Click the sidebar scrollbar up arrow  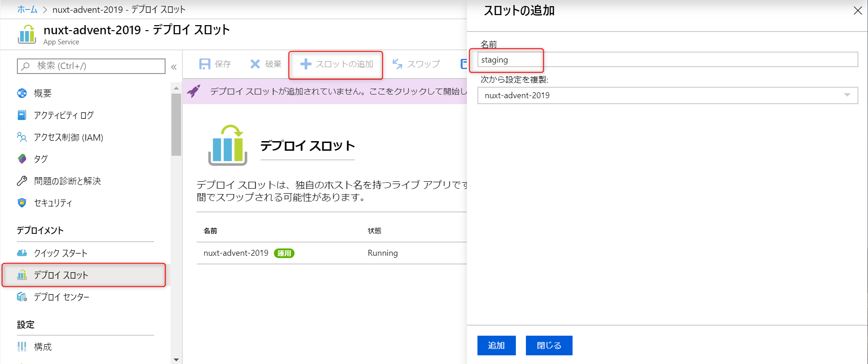tap(176, 88)
